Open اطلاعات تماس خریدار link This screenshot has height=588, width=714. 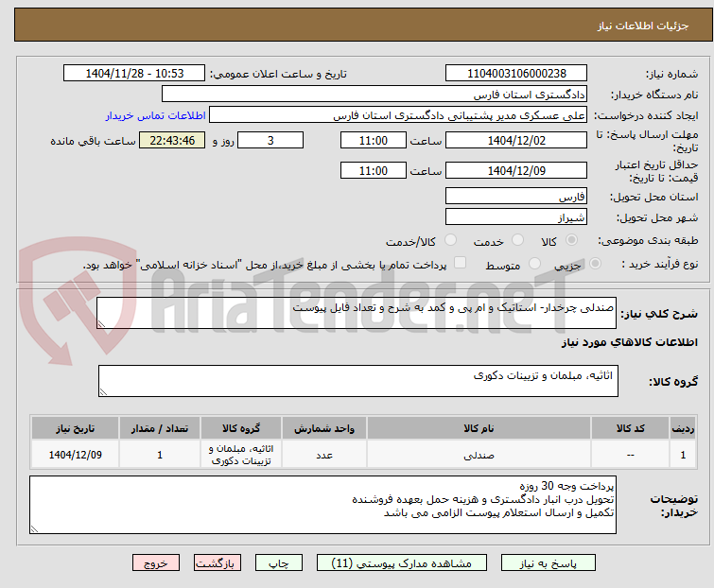click(x=156, y=115)
